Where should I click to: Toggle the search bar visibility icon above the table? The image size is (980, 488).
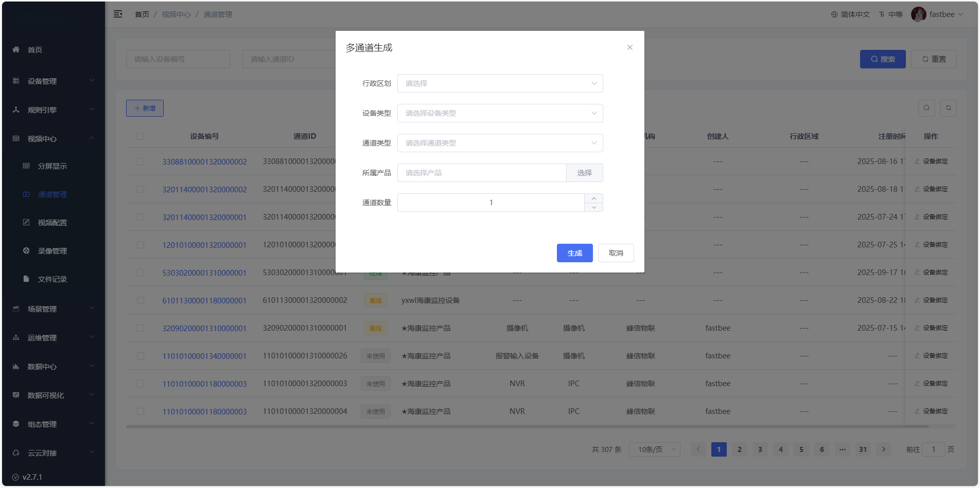(926, 108)
